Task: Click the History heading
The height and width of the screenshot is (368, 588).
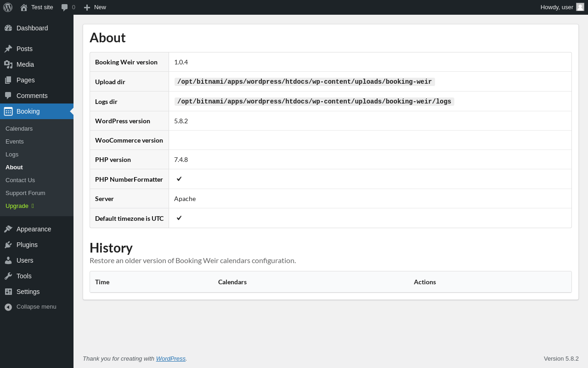Action: [111, 248]
